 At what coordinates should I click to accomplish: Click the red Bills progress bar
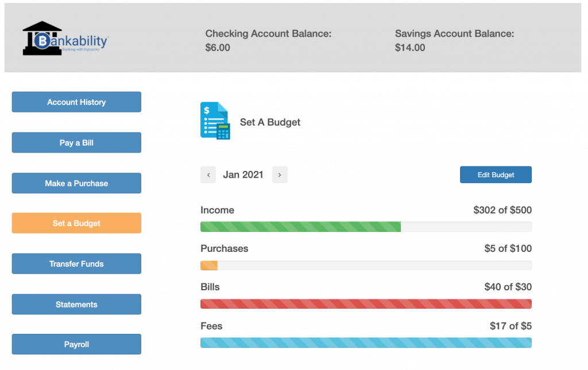[366, 303]
